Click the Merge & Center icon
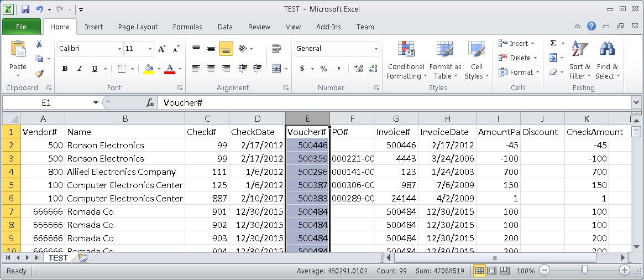 (x=276, y=68)
